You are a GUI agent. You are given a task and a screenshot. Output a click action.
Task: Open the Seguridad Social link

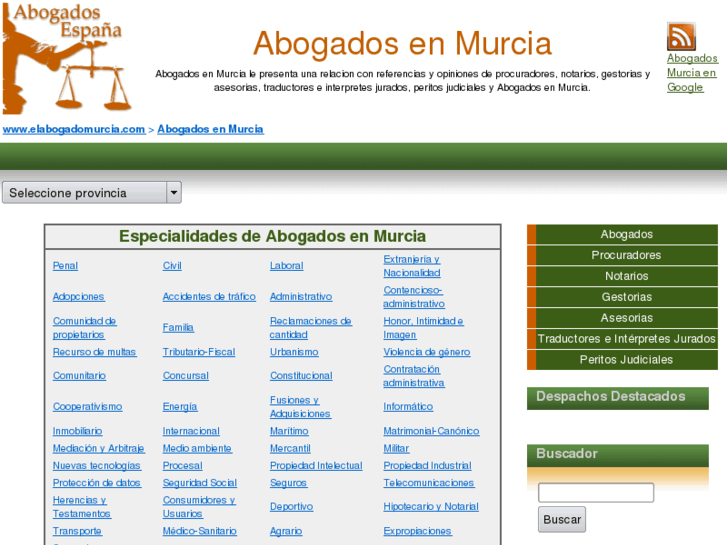point(200,483)
